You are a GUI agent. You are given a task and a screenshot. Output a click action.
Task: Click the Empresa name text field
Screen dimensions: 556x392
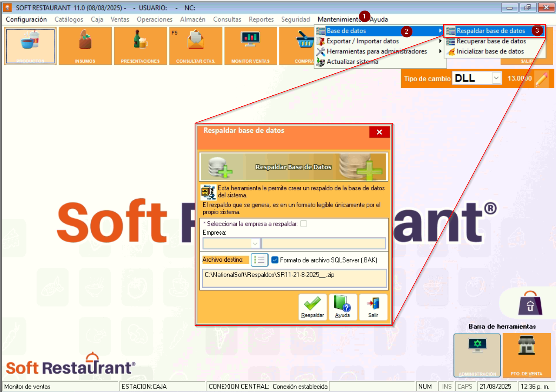323,244
